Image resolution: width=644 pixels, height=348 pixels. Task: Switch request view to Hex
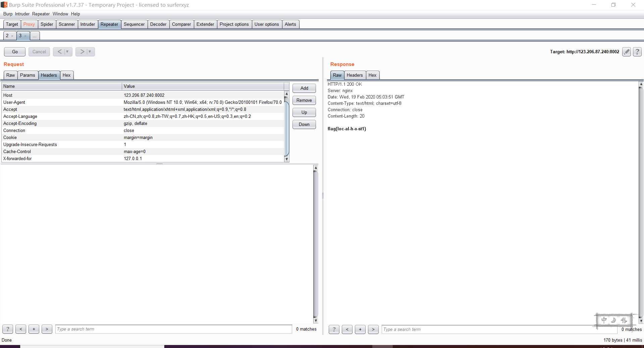pos(67,75)
